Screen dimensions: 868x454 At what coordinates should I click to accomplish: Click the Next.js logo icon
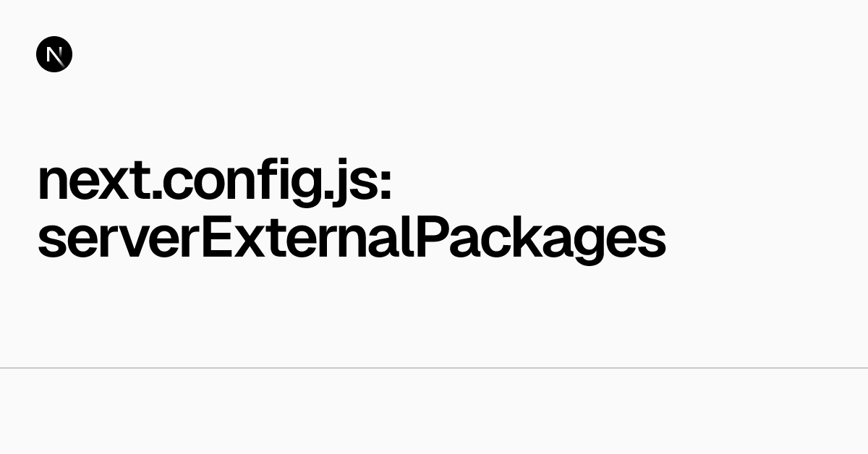[x=54, y=55]
